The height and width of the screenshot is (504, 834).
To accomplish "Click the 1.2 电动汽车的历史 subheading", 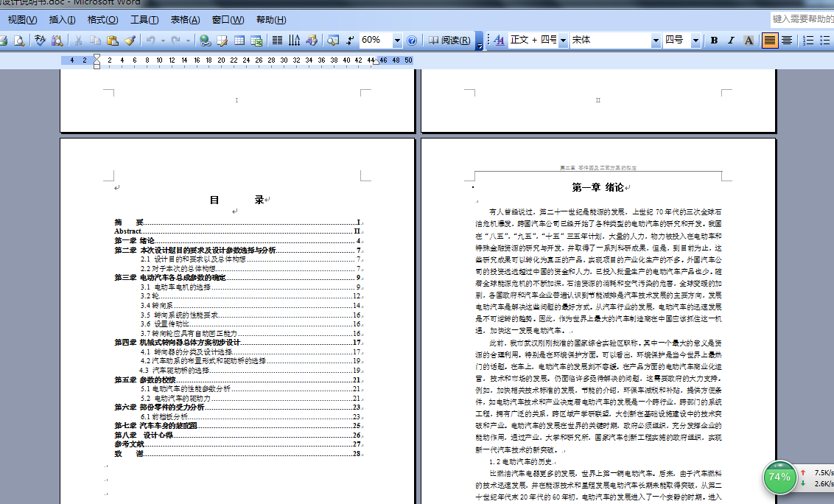I will pos(521,461).
